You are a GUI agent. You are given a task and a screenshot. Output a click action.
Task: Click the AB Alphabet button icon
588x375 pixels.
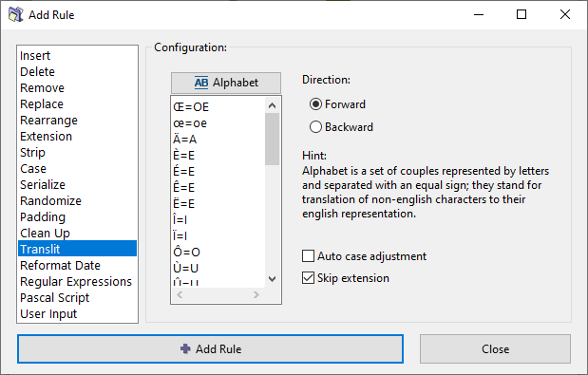[201, 83]
